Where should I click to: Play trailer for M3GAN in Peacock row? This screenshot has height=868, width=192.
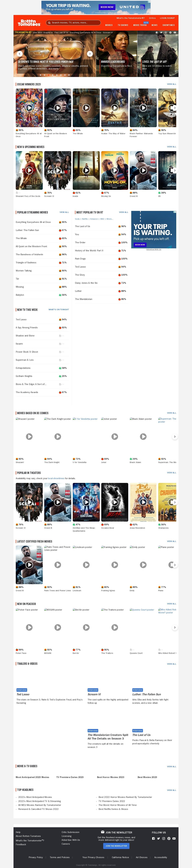58,627
